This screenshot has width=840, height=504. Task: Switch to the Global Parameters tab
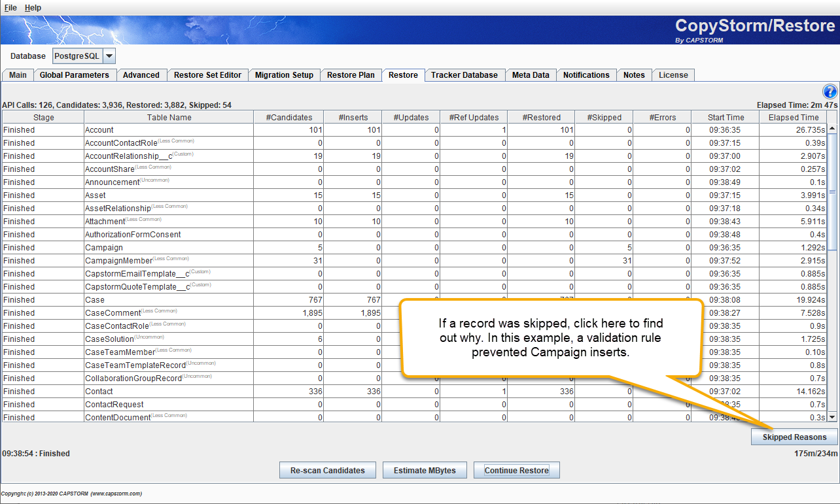[x=75, y=75]
